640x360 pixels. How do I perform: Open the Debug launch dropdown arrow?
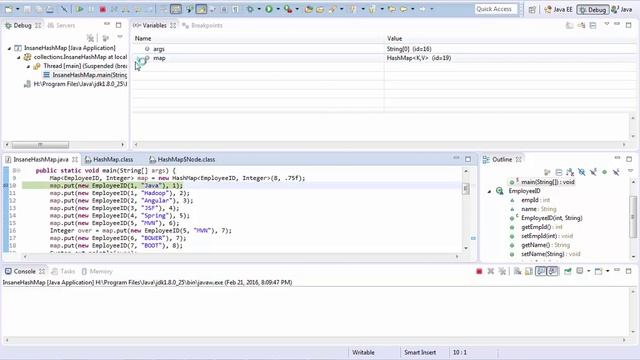pyautogui.click(x=259, y=9)
